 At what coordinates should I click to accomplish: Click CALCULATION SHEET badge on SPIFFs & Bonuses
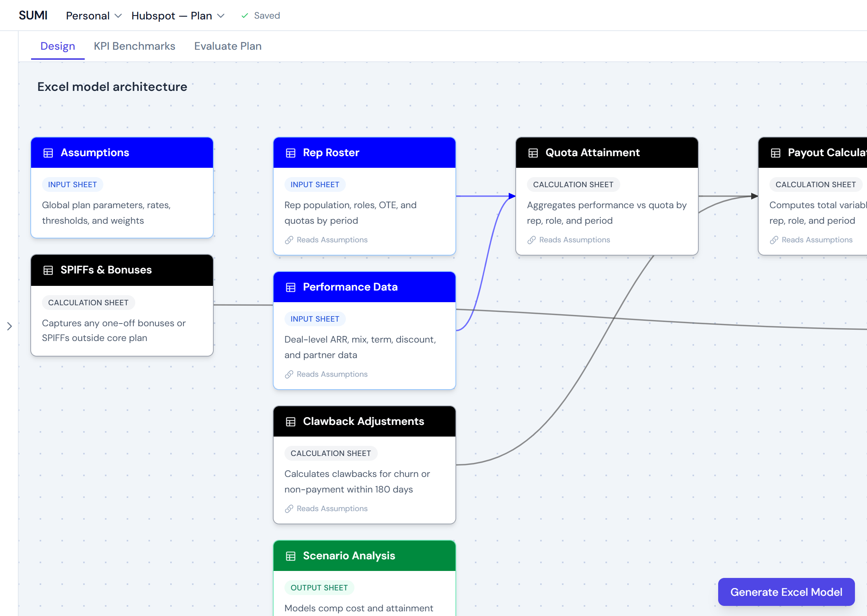88,303
